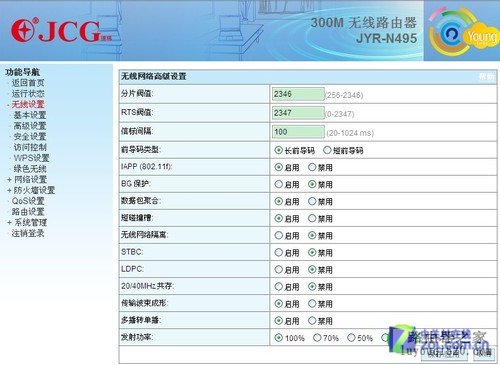Image resolution: width=500 pixels, height=365 pixels.
Task: Click the (0-2347) range hint
Action: point(340,114)
